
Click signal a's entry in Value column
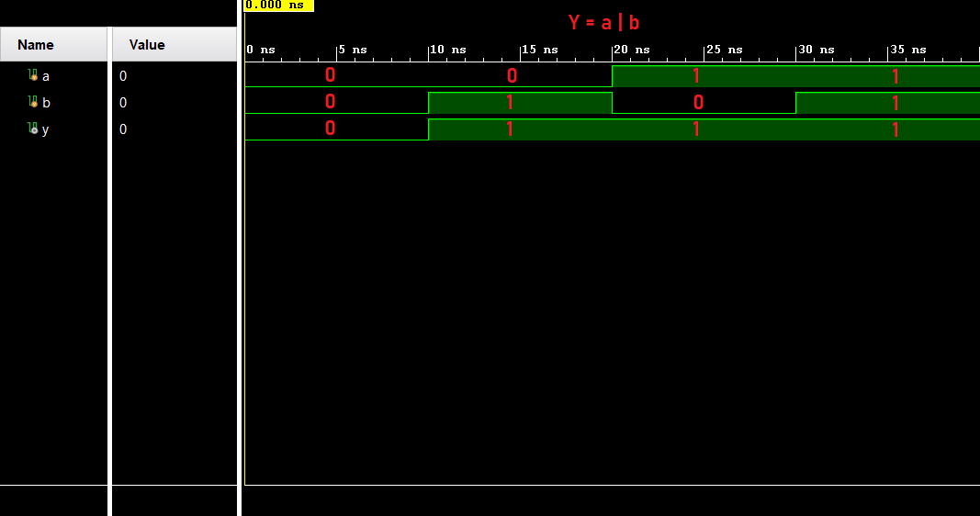coord(123,76)
